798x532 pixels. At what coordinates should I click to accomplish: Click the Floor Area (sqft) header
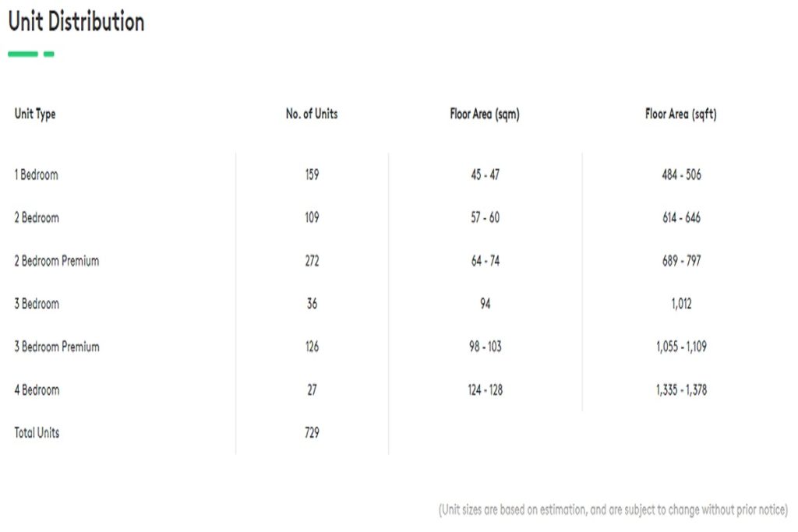681,114
